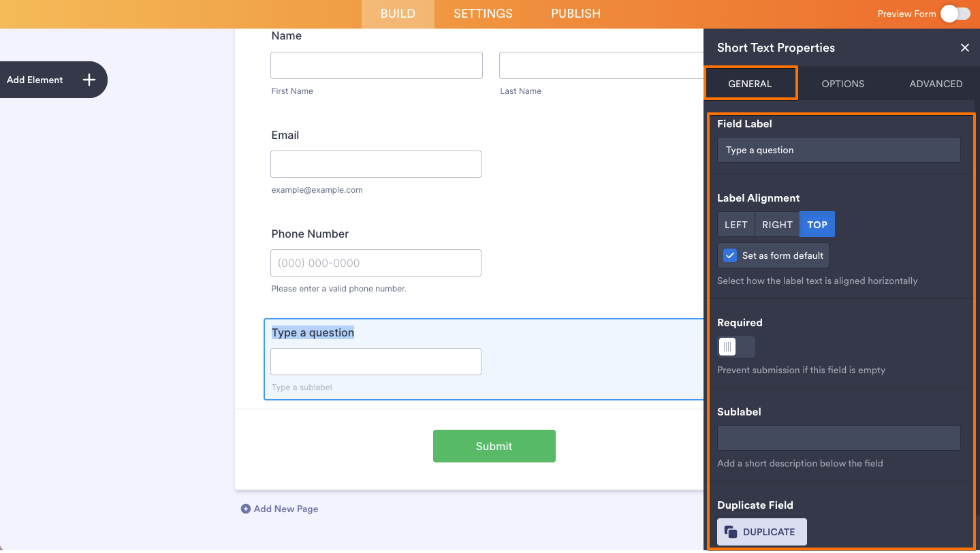Click the Add Element button label
This screenshot has width=980, height=553.
(35, 80)
